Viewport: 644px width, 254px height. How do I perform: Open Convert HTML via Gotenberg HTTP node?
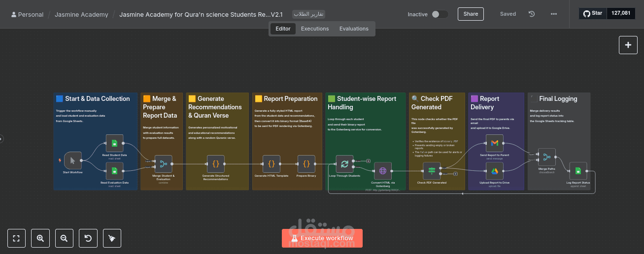point(383,171)
